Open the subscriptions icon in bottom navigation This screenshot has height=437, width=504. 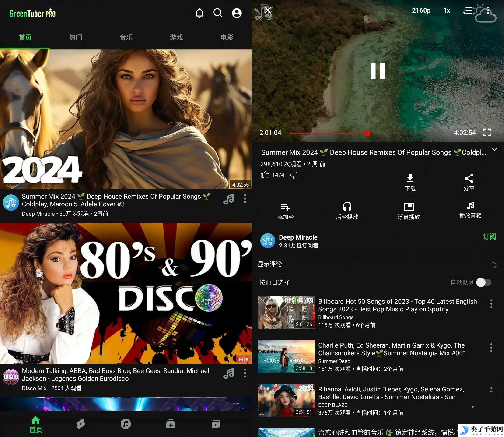coord(171,424)
